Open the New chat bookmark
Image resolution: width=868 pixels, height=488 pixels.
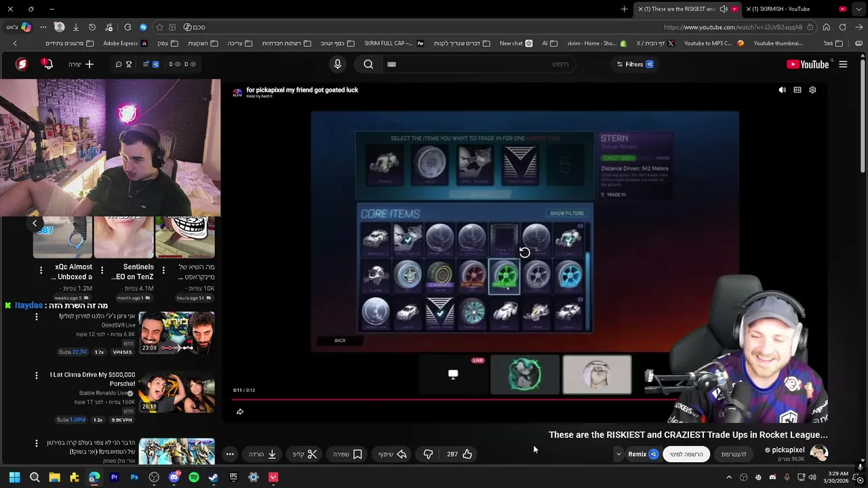coord(516,43)
